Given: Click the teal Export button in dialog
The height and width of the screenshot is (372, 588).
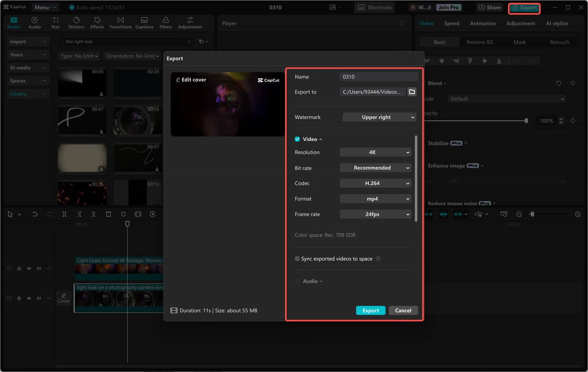Looking at the screenshot, I should (370, 310).
